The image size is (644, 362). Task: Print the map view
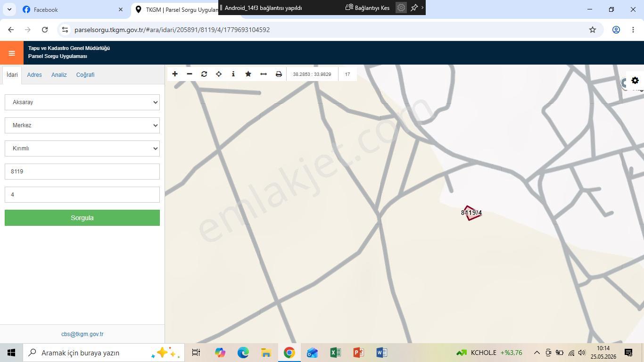(279, 74)
